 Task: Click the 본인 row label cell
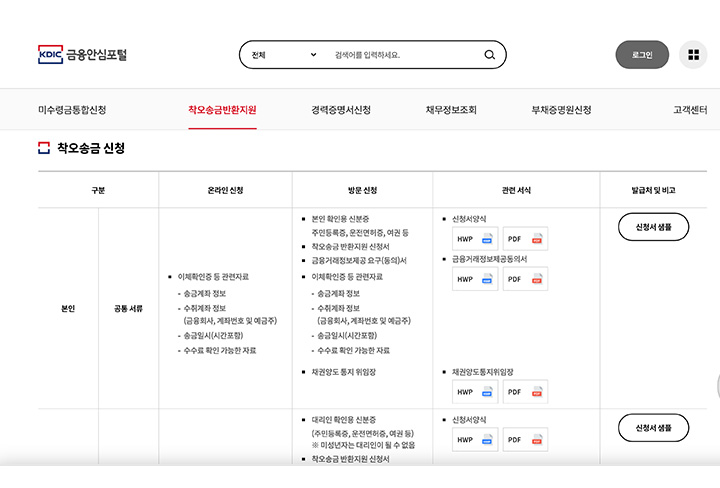pyautogui.click(x=68, y=309)
